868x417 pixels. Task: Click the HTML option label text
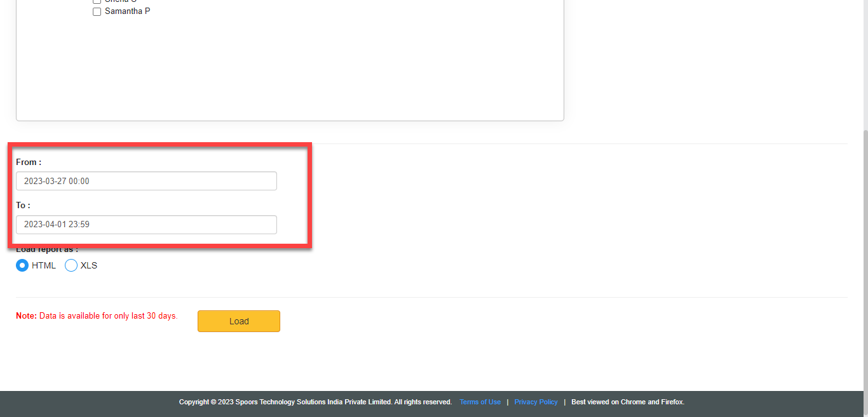[x=44, y=265]
